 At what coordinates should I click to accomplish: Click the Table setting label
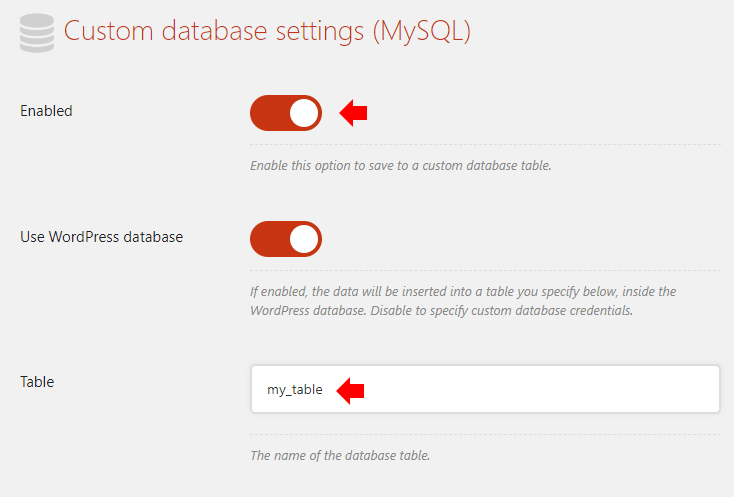click(x=37, y=381)
